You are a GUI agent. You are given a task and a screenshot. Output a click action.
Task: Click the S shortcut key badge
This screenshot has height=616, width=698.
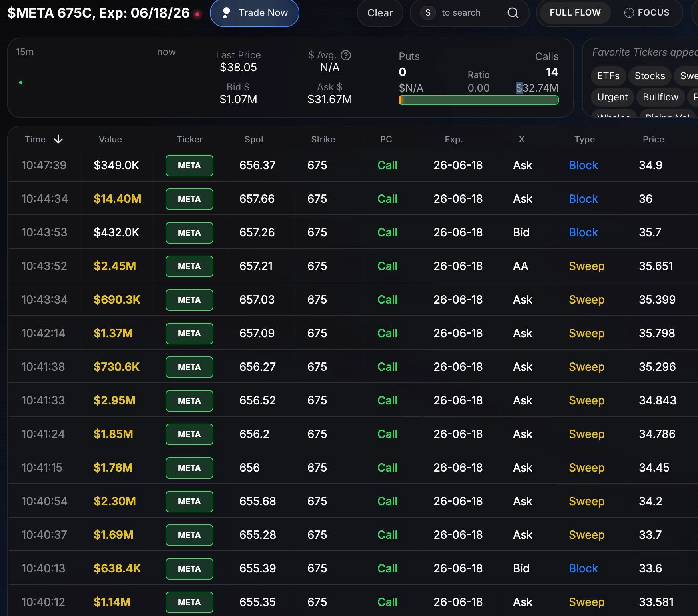pyautogui.click(x=428, y=13)
